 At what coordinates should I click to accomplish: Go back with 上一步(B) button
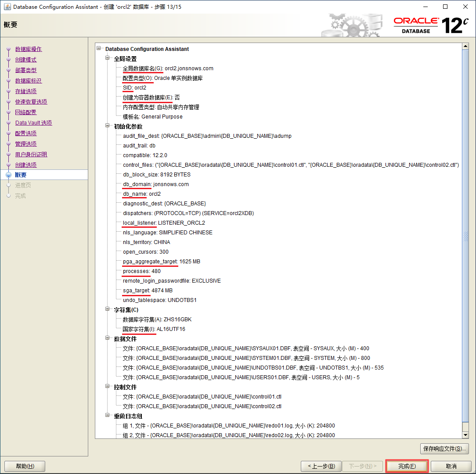pos(321,466)
